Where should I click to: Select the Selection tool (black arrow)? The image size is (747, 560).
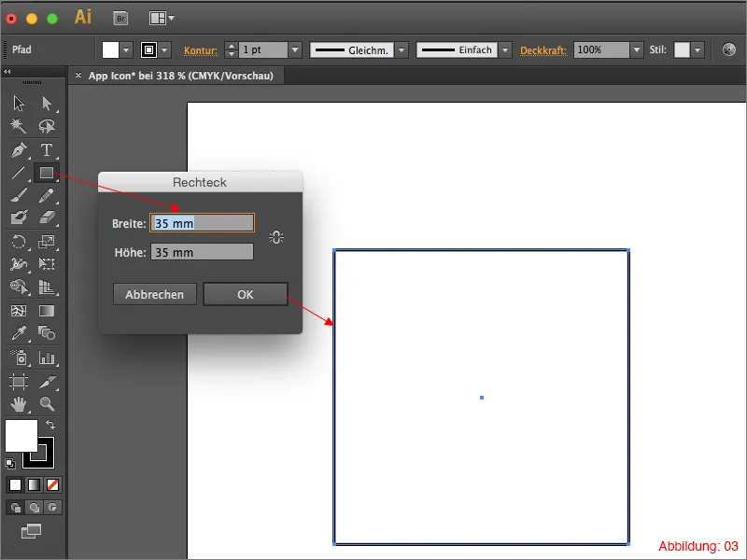coord(19,103)
